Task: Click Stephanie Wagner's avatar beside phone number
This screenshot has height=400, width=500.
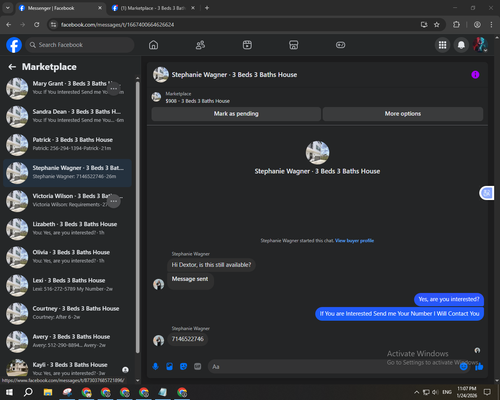Action: tap(158, 340)
